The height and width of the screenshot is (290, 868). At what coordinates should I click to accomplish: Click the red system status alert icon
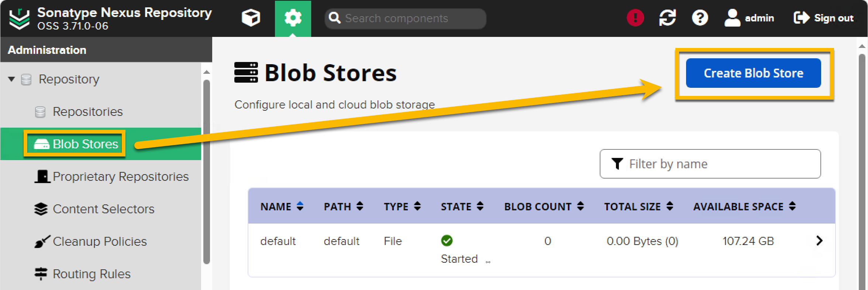coord(635,18)
